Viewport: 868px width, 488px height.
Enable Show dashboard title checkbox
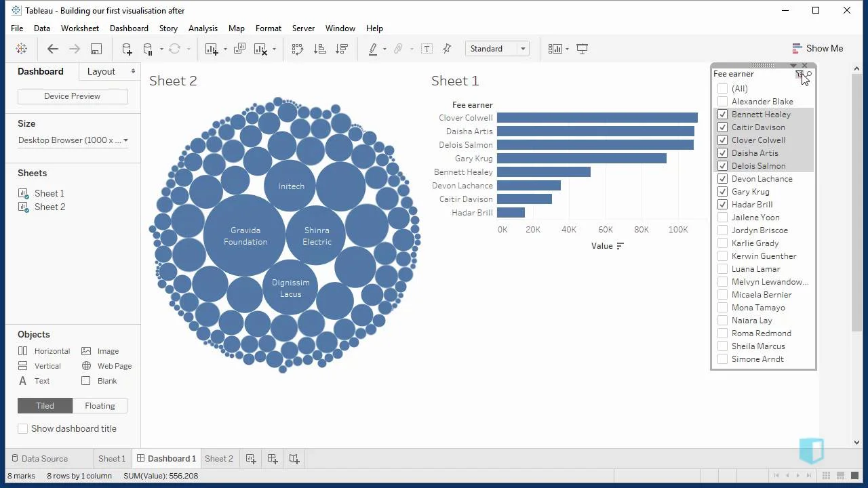pyautogui.click(x=23, y=428)
